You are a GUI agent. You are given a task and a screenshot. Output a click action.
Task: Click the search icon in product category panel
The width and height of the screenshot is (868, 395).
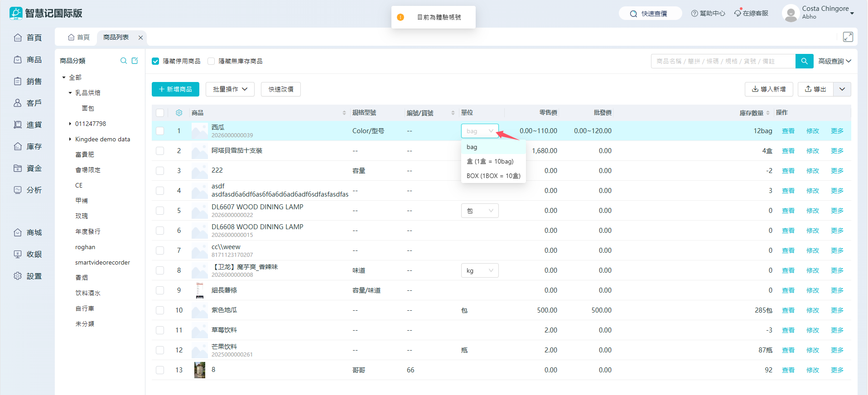coord(123,61)
